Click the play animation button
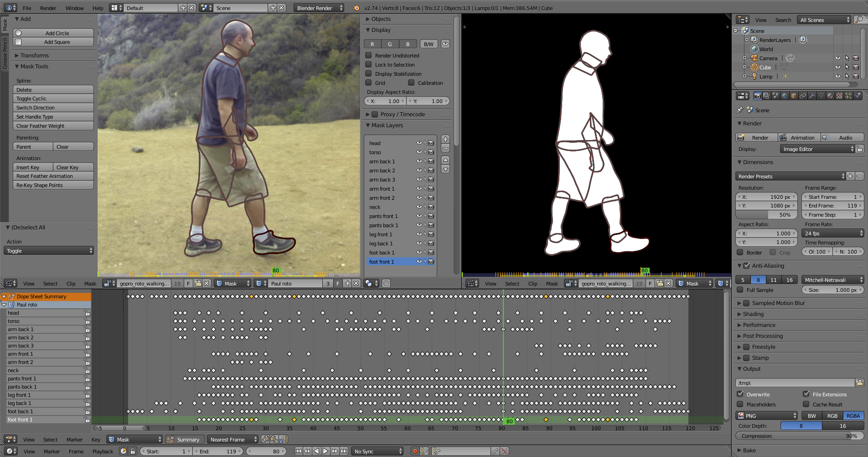This screenshot has height=457, width=868. [x=325, y=451]
